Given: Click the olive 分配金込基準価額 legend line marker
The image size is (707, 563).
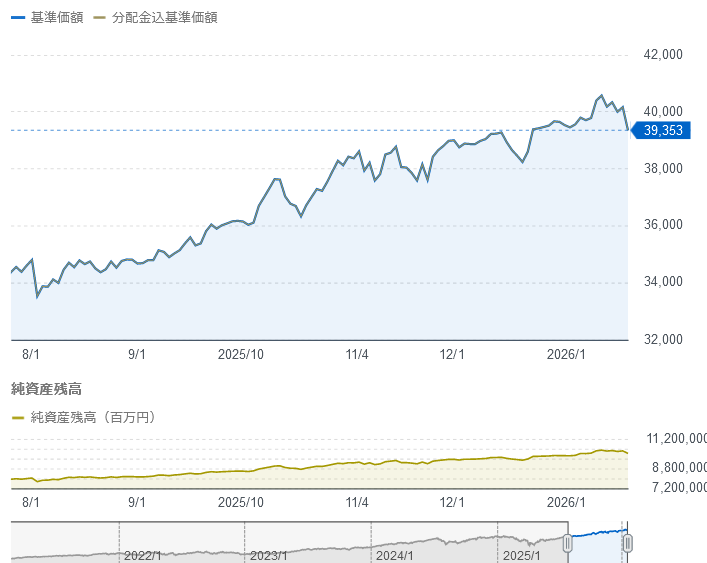Looking at the screenshot, I should point(98,18).
